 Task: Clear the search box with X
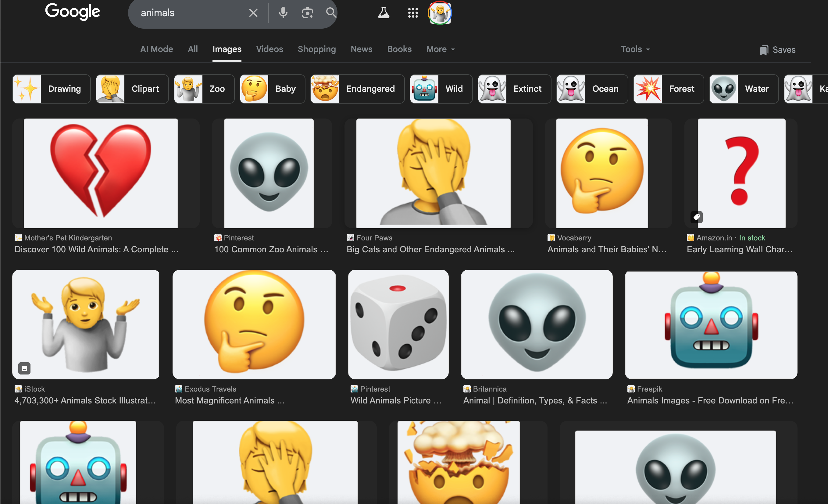(253, 13)
